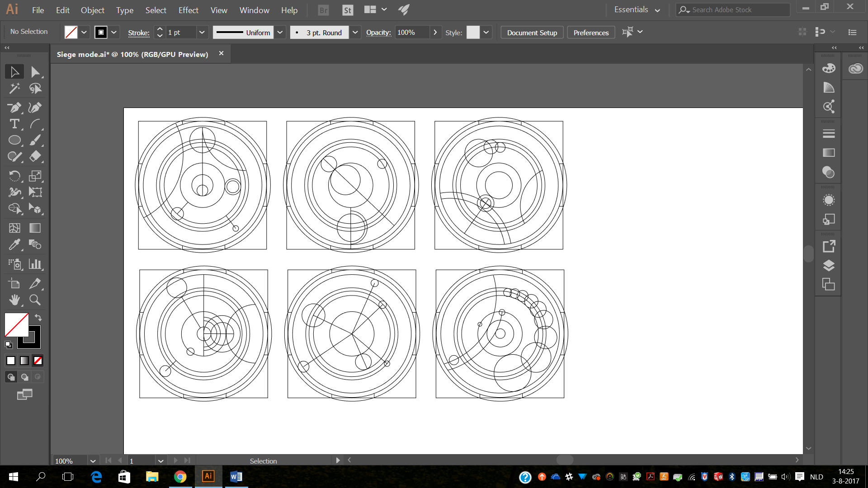Screen dimensions: 868x488
Task: Swap fill and stroke colors
Action: (x=38, y=318)
